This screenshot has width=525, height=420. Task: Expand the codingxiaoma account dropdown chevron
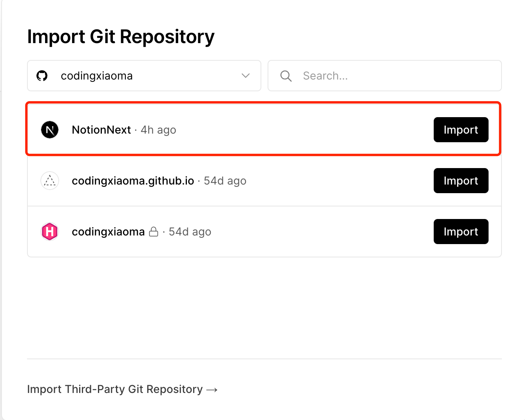coord(246,76)
